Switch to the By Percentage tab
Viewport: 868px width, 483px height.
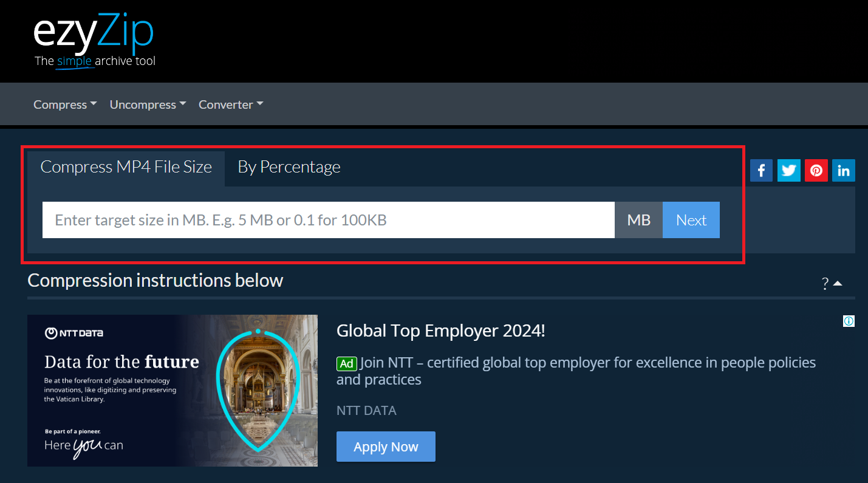(x=289, y=166)
